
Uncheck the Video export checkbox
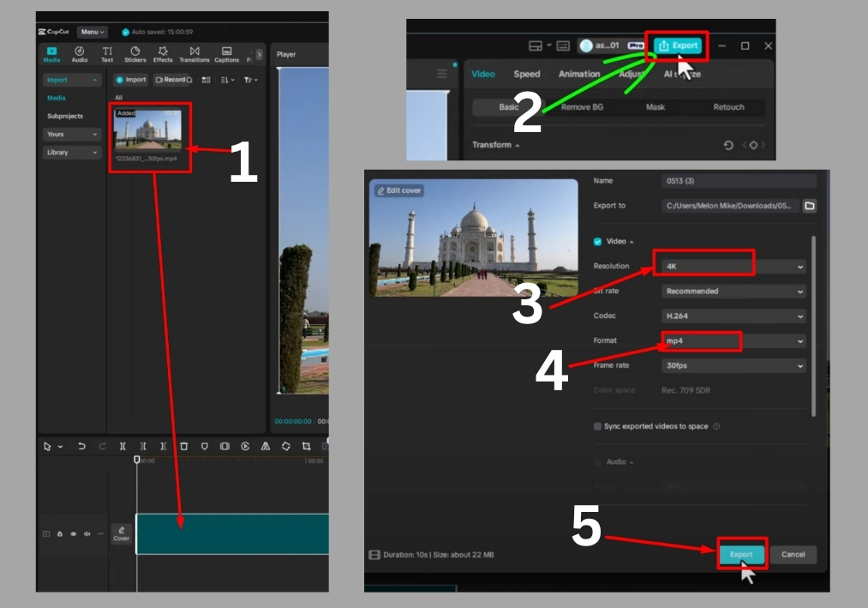pos(597,242)
